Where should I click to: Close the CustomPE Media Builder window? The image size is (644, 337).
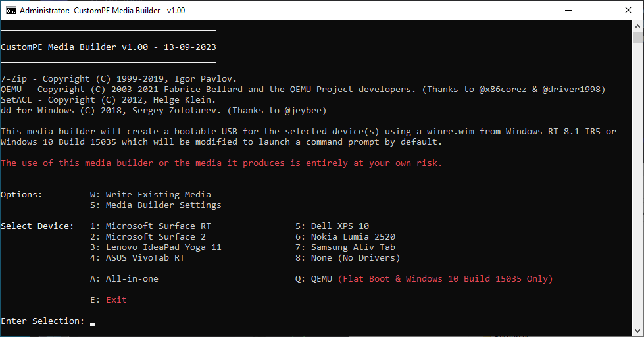(x=628, y=11)
